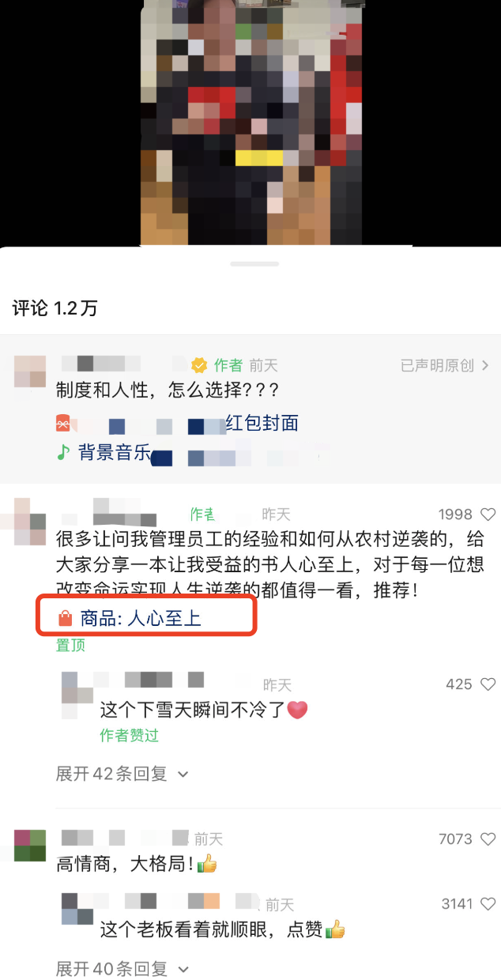Open 背景音乐 background music link
The height and width of the screenshot is (980, 501).
(x=115, y=453)
